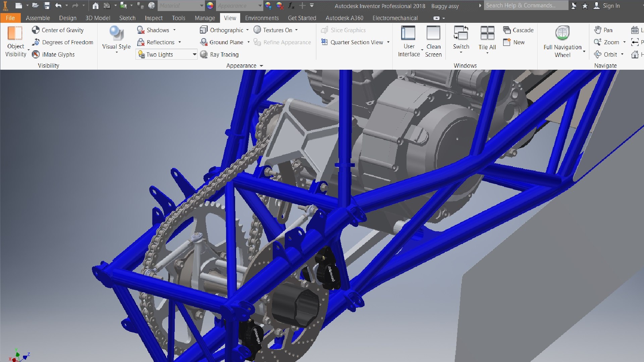Expand the Orthographic dropdown arrow
The image size is (644, 362).
tap(248, 30)
